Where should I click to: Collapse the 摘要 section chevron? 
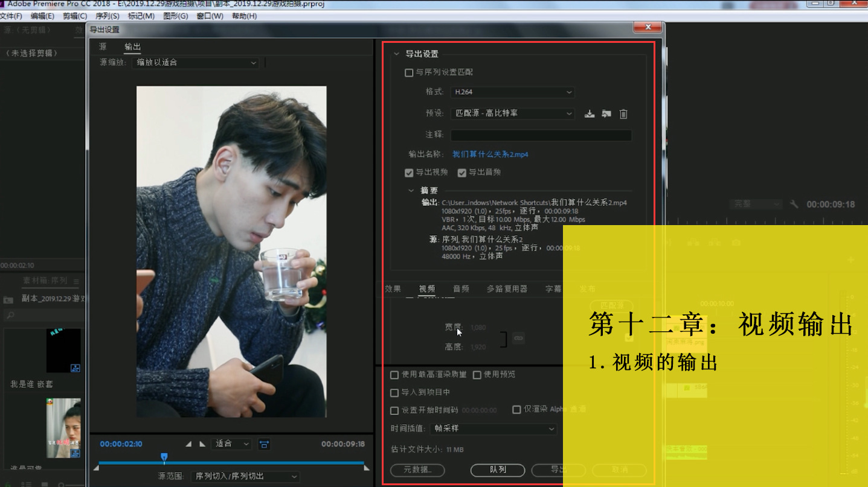pos(411,191)
